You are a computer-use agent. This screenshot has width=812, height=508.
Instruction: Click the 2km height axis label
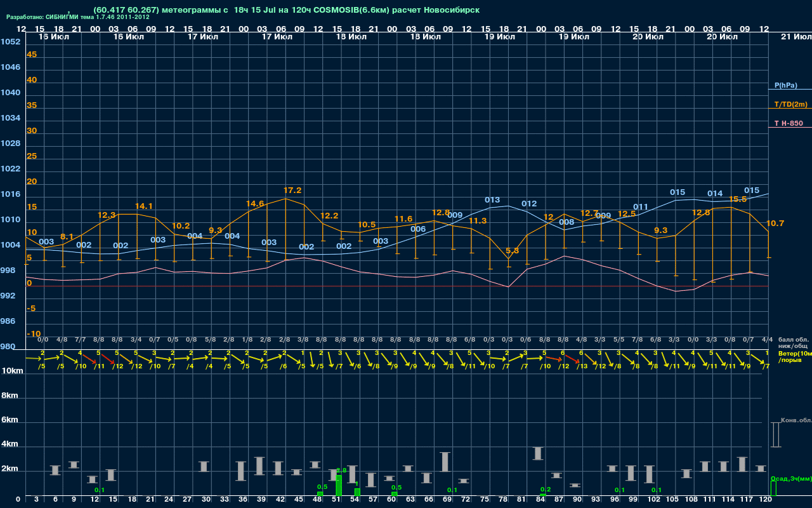(x=9, y=470)
